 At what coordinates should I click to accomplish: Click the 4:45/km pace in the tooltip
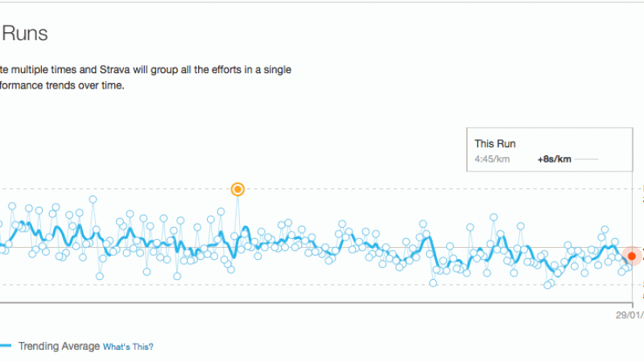click(x=492, y=158)
